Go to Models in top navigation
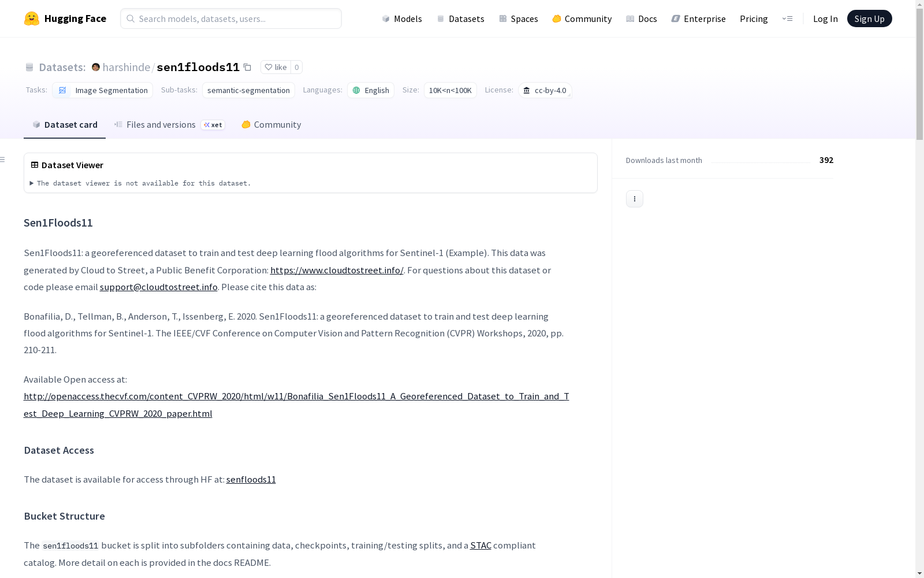 (402, 18)
